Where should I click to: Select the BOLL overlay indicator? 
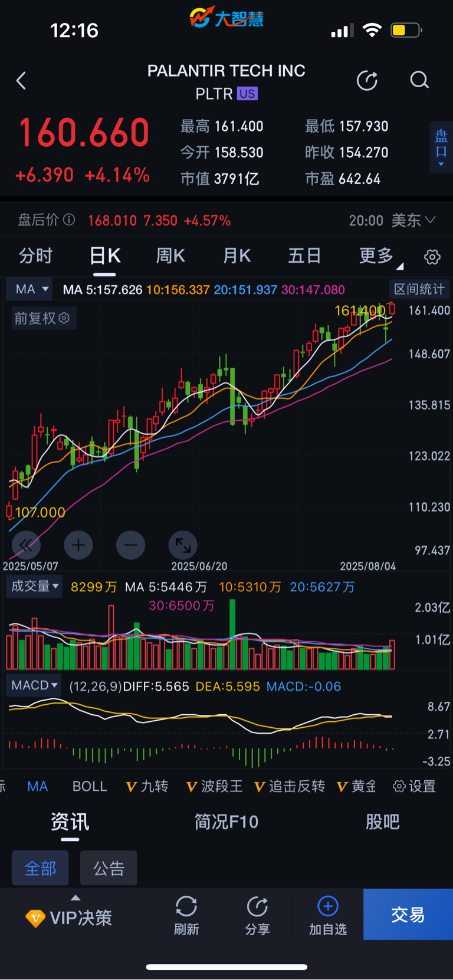pyautogui.click(x=90, y=786)
